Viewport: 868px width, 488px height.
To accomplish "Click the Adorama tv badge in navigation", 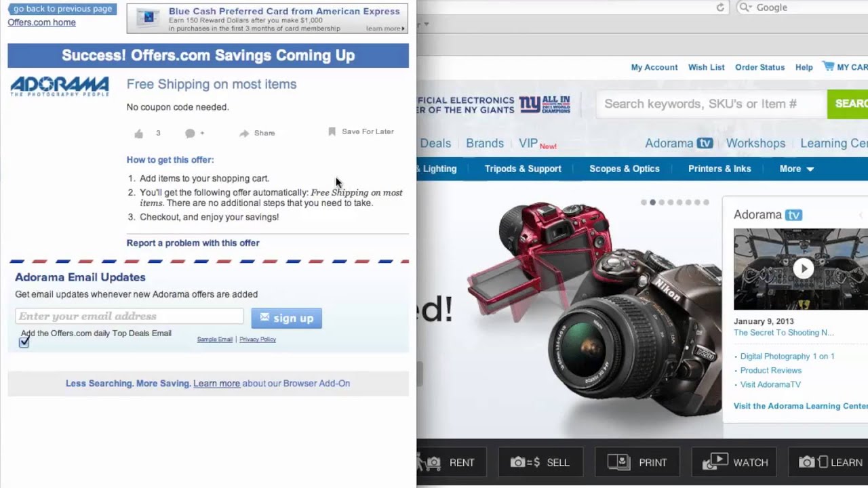I will click(x=705, y=143).
